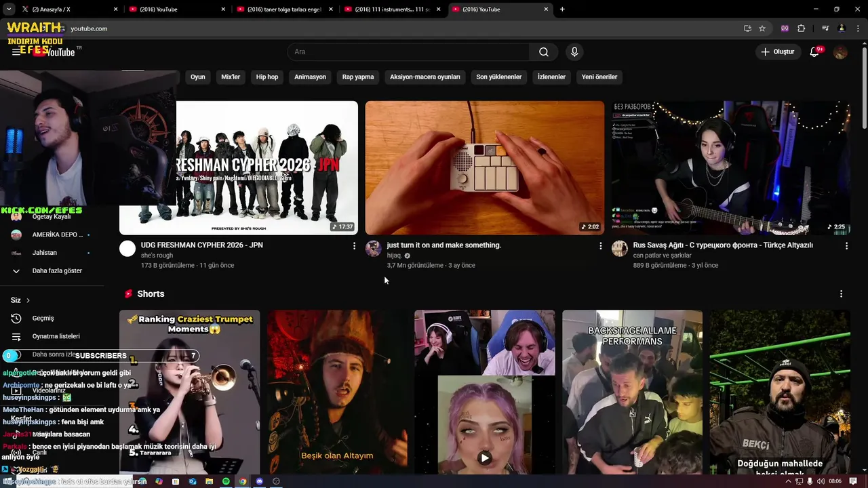Image resolution: width=868 pixels, height=488 pixels.
Task: Select the Son yüklenenler chip
Action: pos(498,77)
